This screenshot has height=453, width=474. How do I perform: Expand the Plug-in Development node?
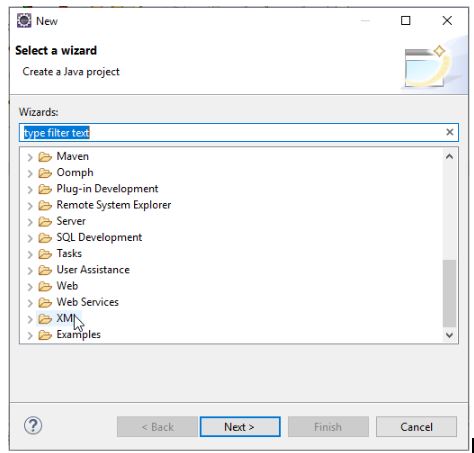[x=30, y=189]
